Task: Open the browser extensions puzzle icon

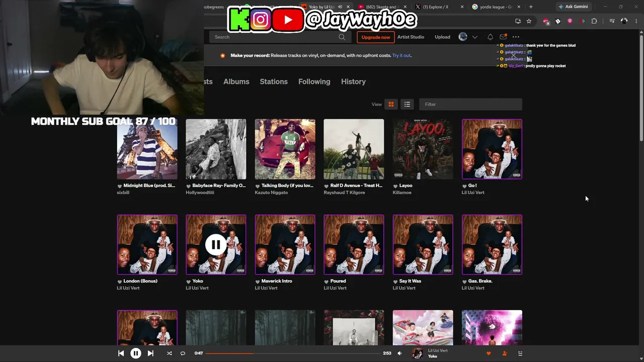Action: tap(594, 21)
